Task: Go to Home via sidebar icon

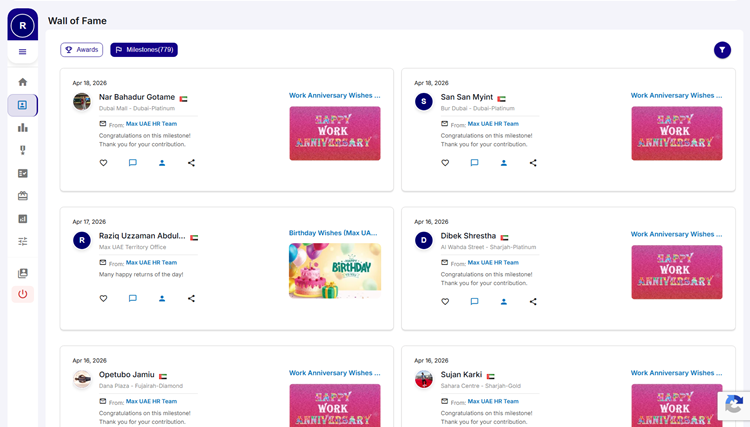Action: 22,82
